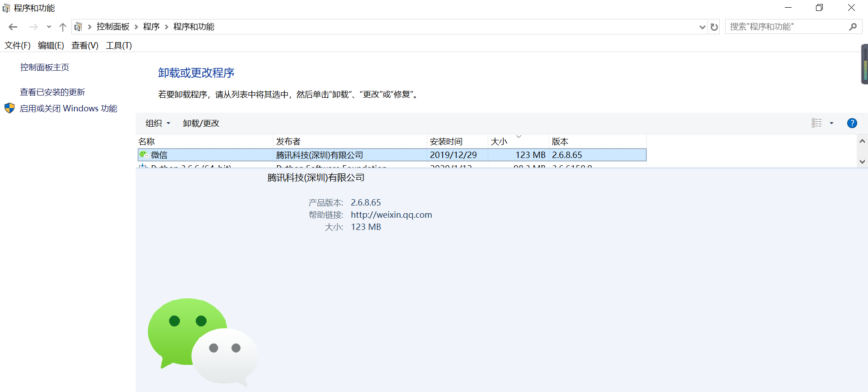The width and height of the screenshot is (868, 392).
Task: Click the forward navigation arrow
Action: [33, 27]
